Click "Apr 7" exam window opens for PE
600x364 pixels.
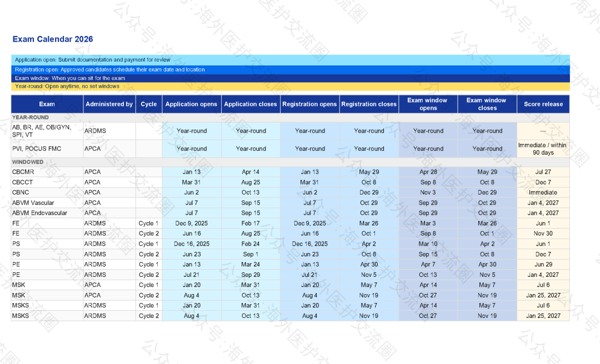coord(428,264)
